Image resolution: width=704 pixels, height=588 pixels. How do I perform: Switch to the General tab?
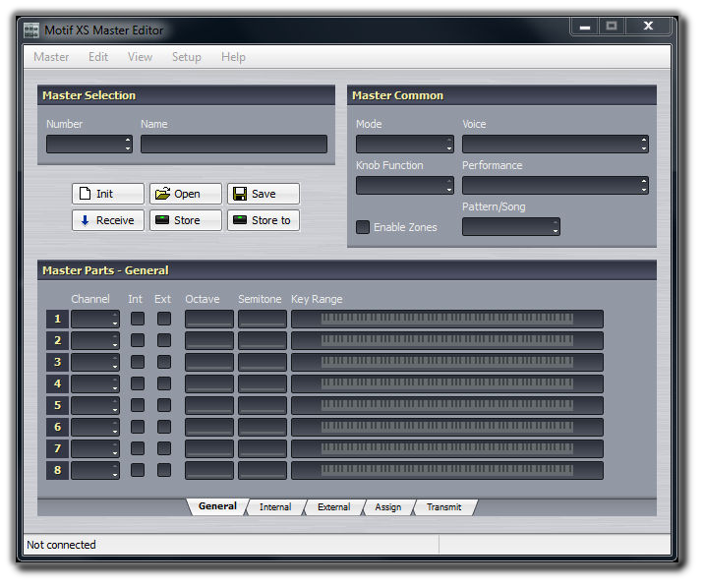pos(217,506)
